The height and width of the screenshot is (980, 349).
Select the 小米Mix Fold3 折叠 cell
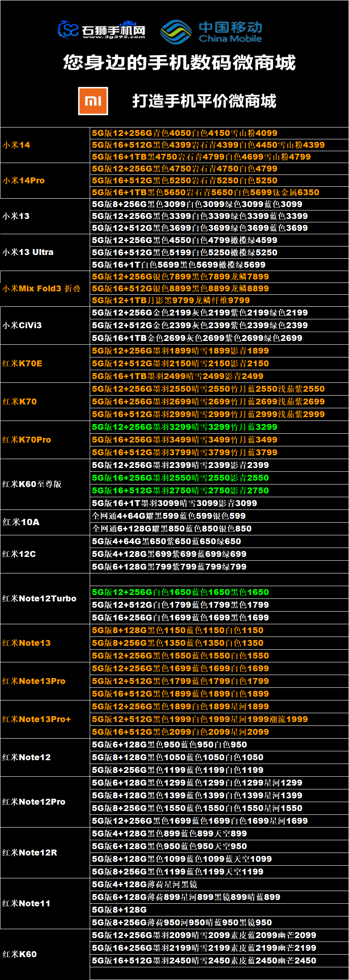click(x=45, y=288)
